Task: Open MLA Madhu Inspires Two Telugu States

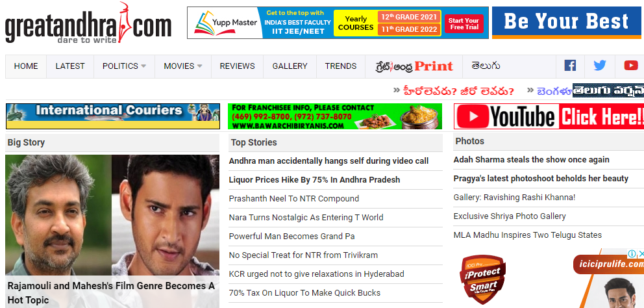Action: pyautogui.click(x=527, y=235)
